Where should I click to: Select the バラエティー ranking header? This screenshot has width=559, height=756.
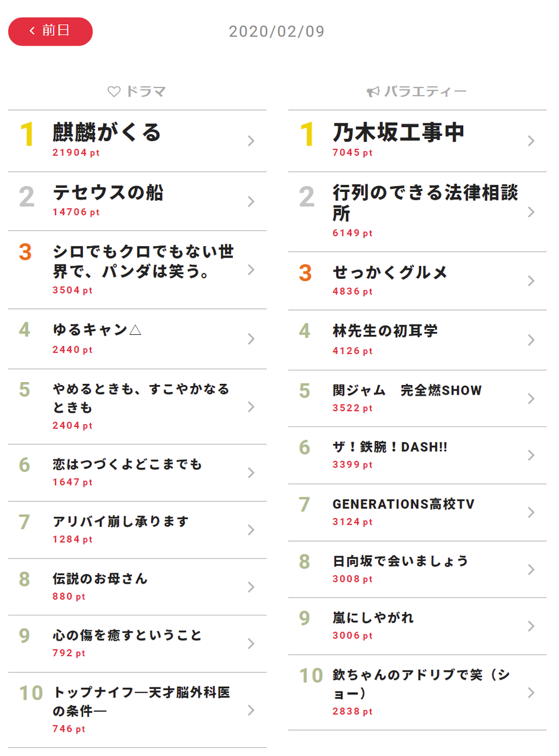(x=417, y=92)
